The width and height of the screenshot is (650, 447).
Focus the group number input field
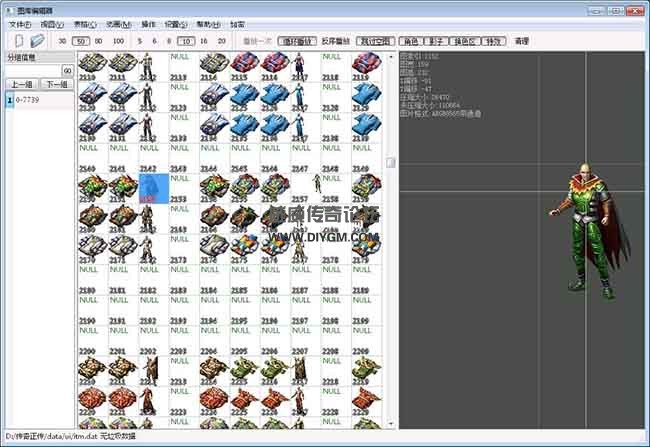33,71
